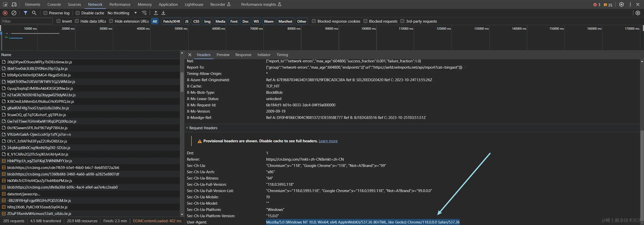Image resolution: width=644 pixels, height=225 pixels.
Task: Enable the Preserve log checkbox
Action: [x=45, y=13]
